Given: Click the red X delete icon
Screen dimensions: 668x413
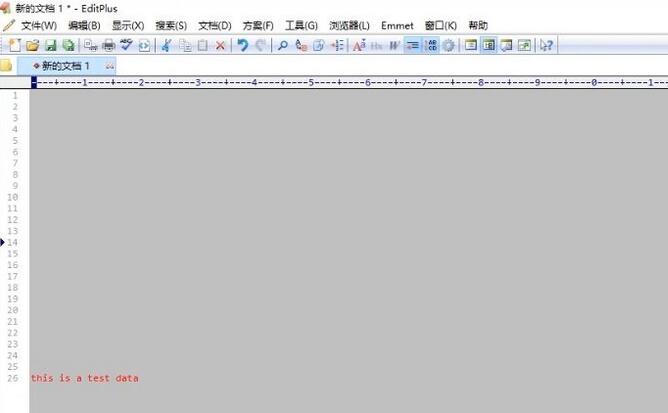Looking at the screenshot, I should coord(220,45).
